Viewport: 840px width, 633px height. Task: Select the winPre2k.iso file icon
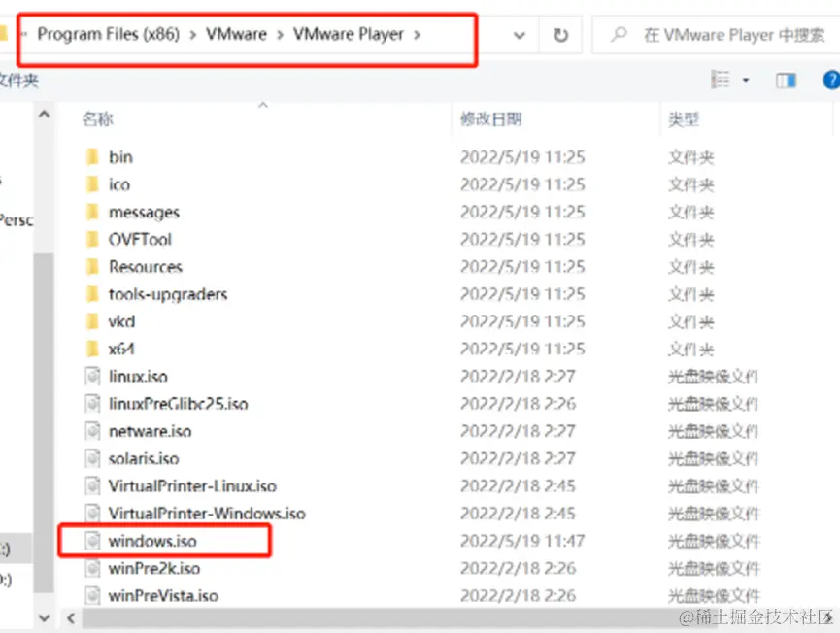pyautogui.click(x=92, y=568)
